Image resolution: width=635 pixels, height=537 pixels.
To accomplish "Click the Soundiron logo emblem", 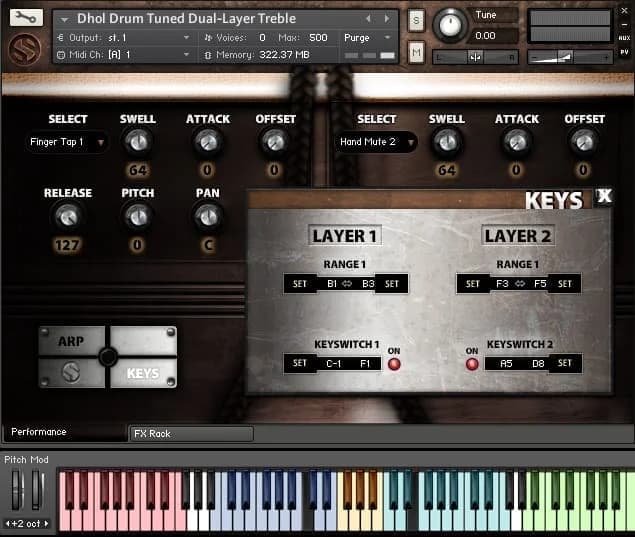I will [x=25, y=48].
